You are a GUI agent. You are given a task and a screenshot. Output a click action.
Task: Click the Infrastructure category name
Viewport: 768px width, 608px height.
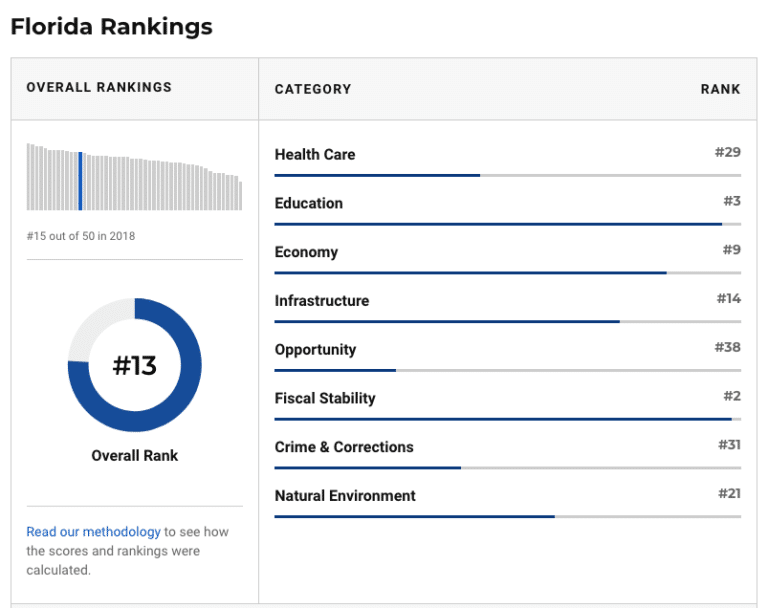coord(322,301)
